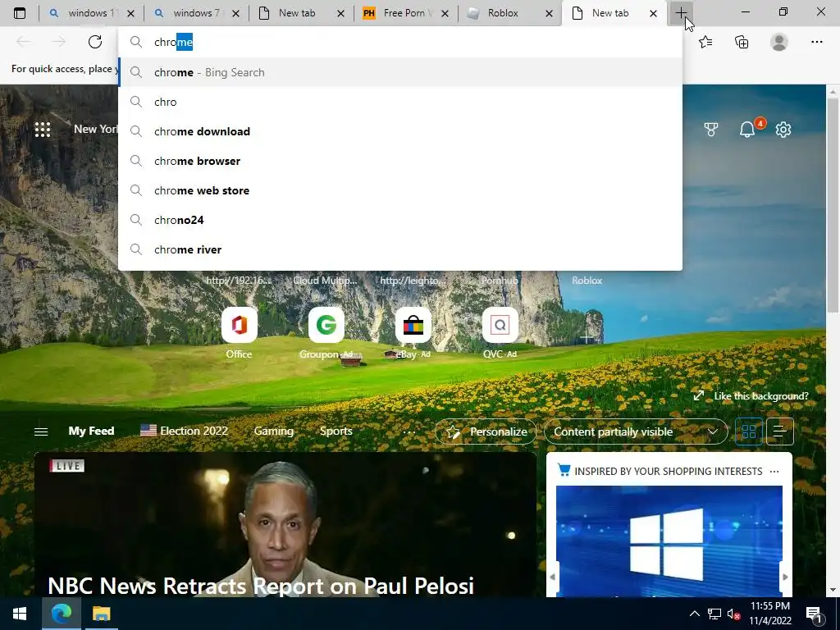Open the Favorites star list icon
Viewport: 840px width, 630px height.
point(705,42)
